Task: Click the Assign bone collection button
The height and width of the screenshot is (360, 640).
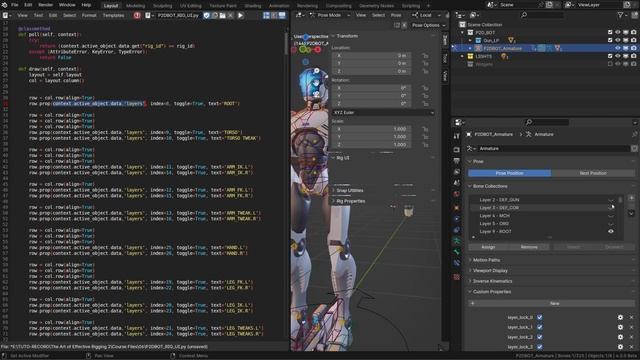Action: [x=488, y=247]
